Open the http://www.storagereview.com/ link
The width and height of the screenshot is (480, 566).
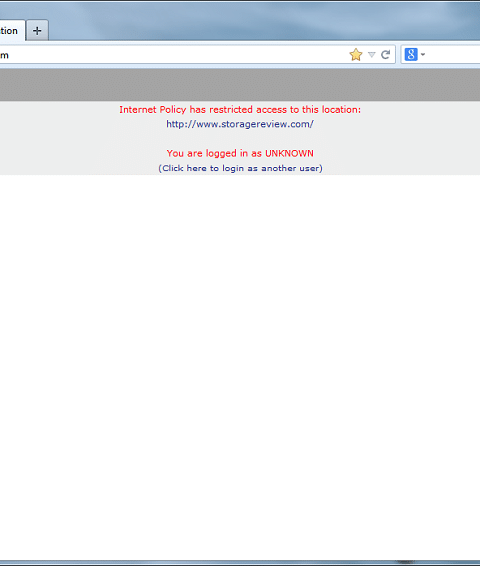[240, 124]
